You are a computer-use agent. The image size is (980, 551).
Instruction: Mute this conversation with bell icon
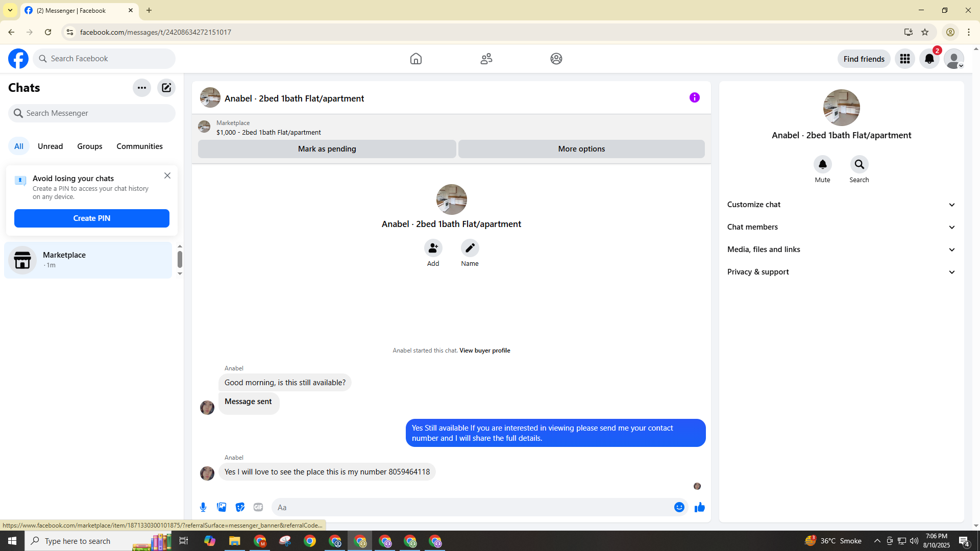click(822, 164)
